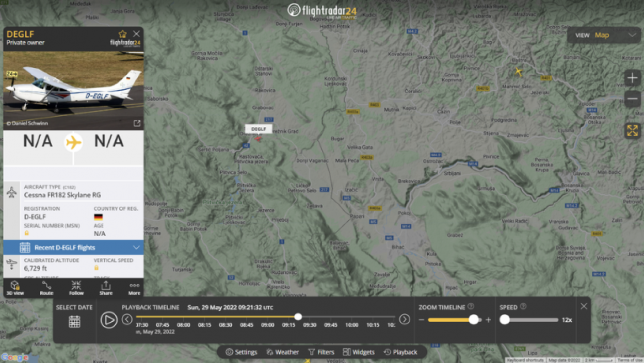The height and width of the screenshot is (363, 644).
Task: Open the Weather menu
Action: click(282, 352)
